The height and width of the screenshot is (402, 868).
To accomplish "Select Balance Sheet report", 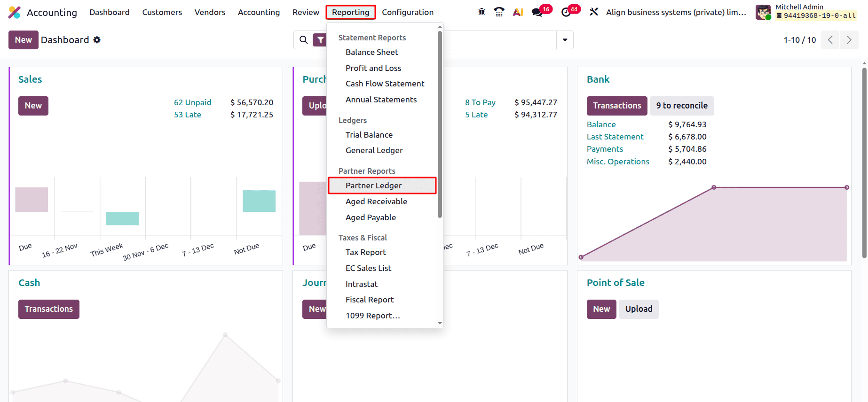I will pos(372,52).
